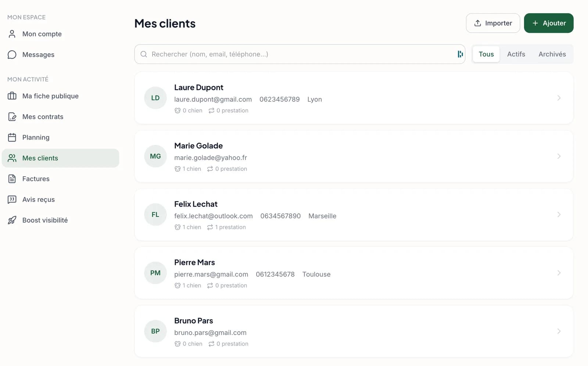Click the LD avatar for Laure Dupont
588x366 pixels.
pyautogui.click(x=155, y=98)
